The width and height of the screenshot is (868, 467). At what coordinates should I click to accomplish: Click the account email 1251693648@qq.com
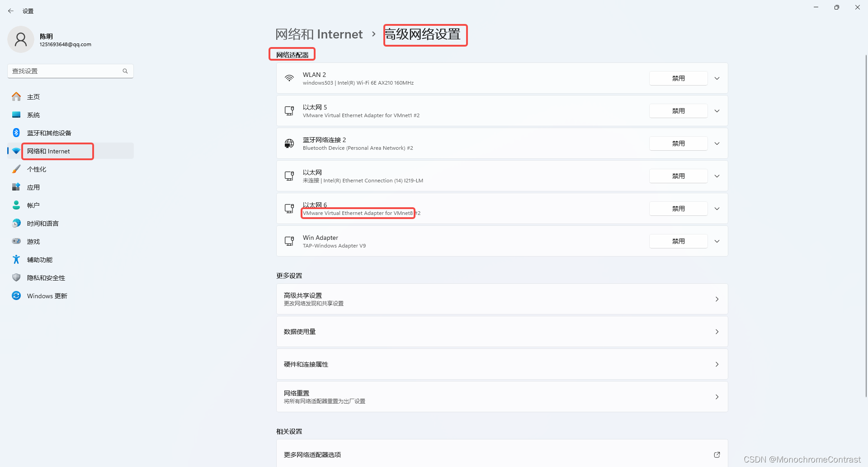(65, 44)
